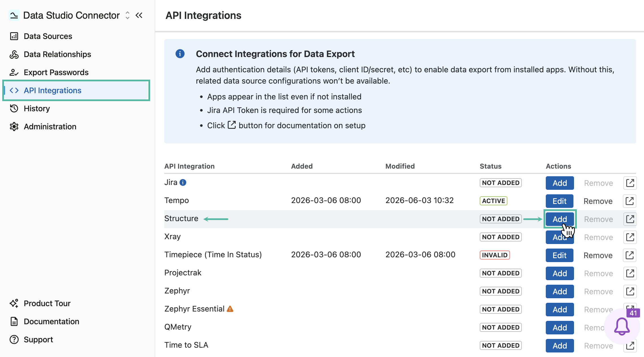
Task: Click the INVALID status badge for Timepiece
Action: (x=495, y=255)
